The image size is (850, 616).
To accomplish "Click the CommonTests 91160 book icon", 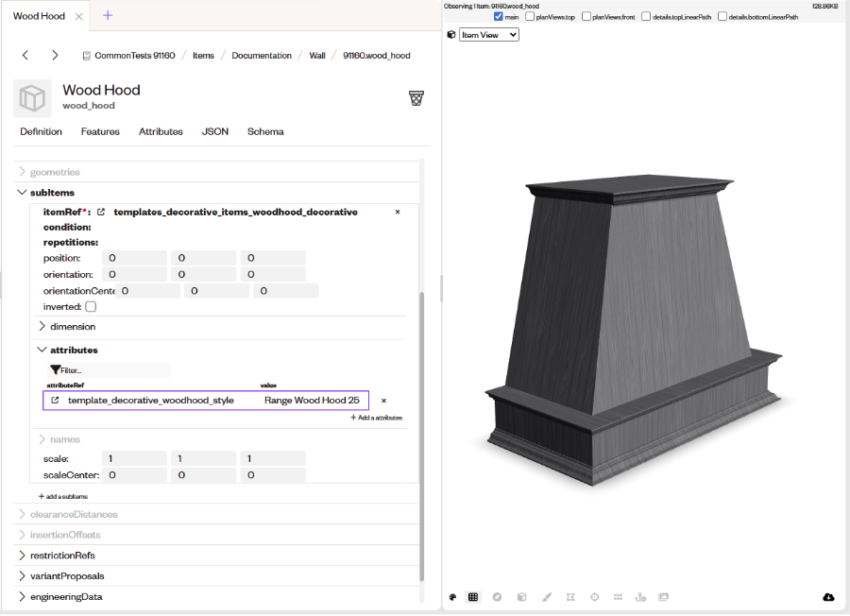I will click(87, 56).
